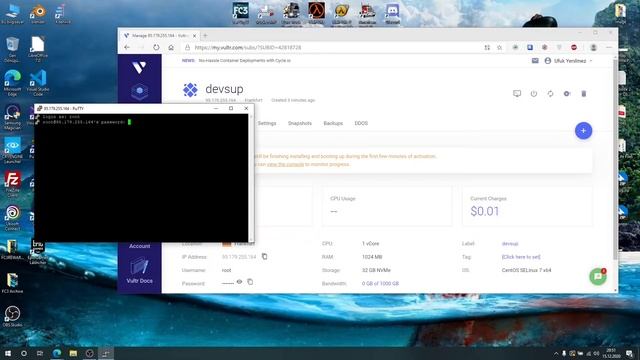This screenshot has width=640, height=360.
Task: Switch to the DDOS tab
Action: (361, 123)
